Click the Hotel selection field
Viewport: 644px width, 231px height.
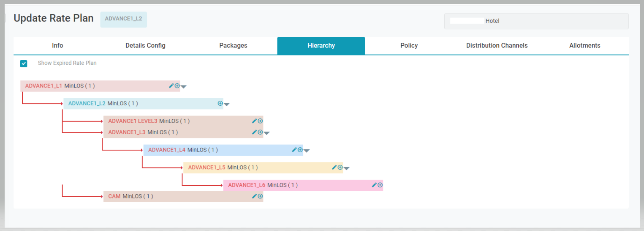(x=536, y=21)
